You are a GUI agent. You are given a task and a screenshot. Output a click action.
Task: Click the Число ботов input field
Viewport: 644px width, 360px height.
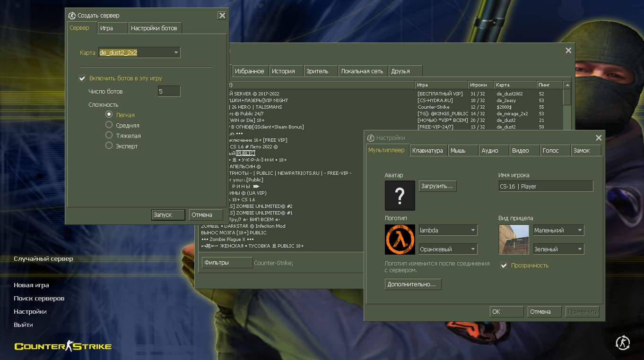(x=169, y=91)
